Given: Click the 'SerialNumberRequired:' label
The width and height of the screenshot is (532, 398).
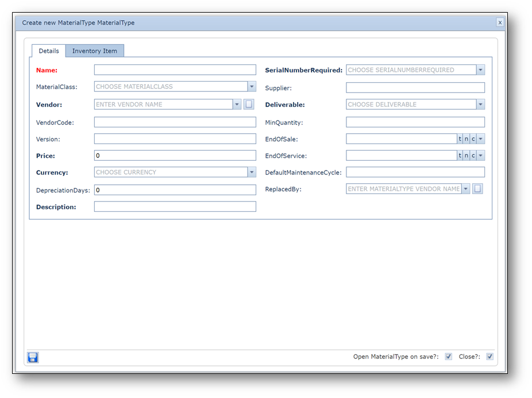Looking at the screenshot, I should 304,70.
